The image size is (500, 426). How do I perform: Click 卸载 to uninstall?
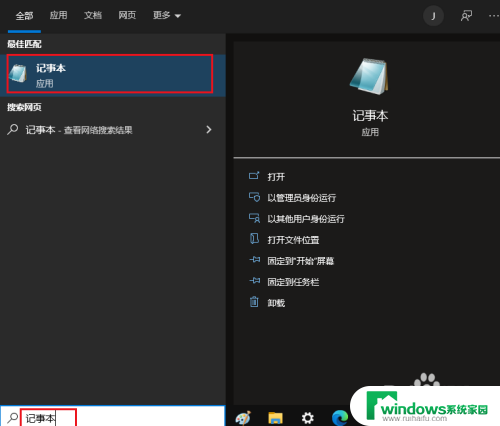tap(276, 303)
